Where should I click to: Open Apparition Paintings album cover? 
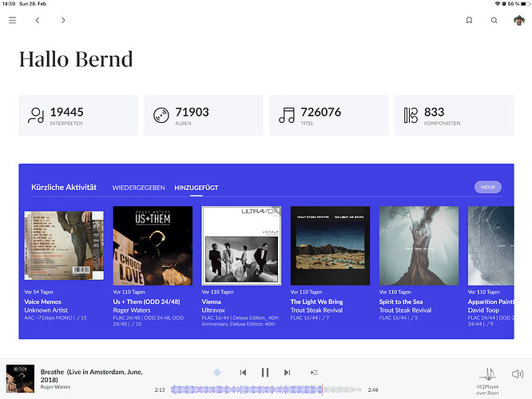click(x=491, y=246)
